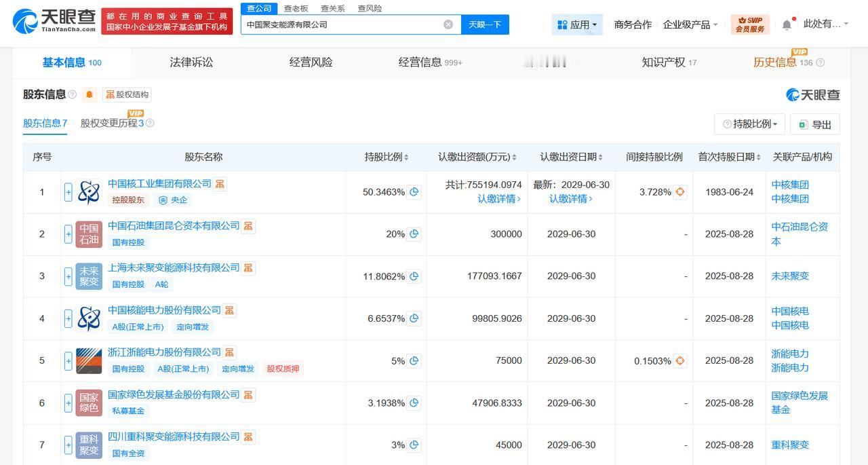Open the equity structure icon after 中国核能电力股份有限公司
Screen dimensions: 868x465
230,310
